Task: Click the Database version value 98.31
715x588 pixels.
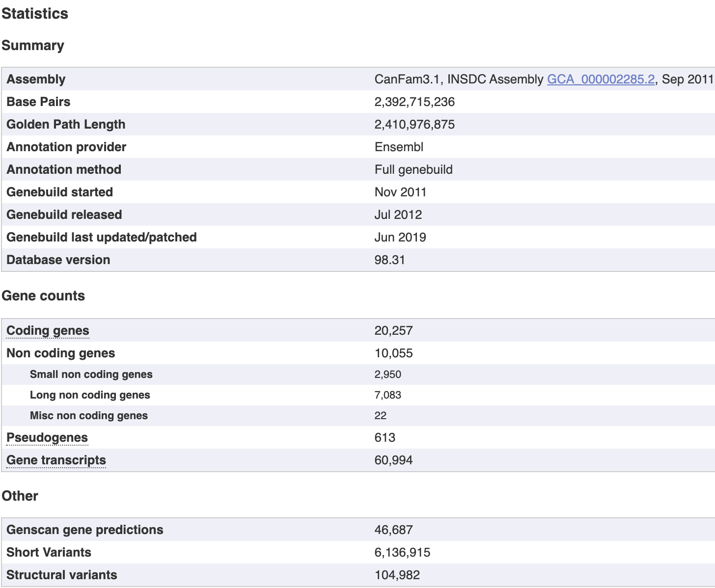Action: click(389, 260)
